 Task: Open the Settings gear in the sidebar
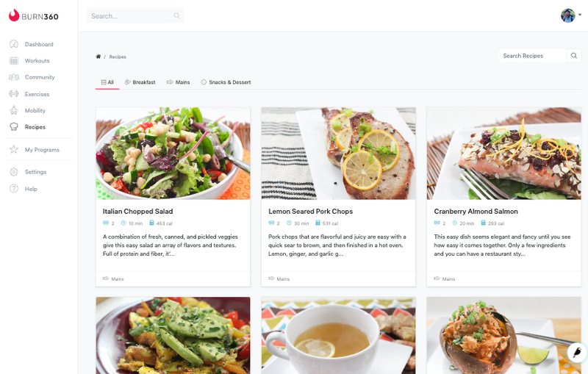point(14,172)
